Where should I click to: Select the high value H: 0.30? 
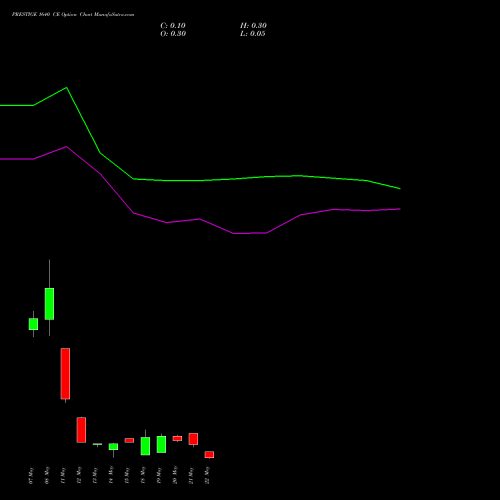tap(253, 26)
